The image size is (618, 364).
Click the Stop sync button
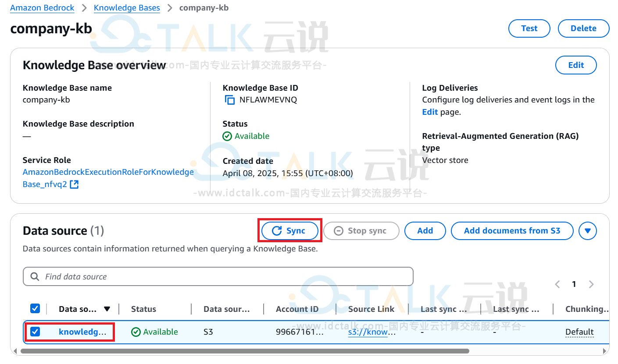click(x=361, y=231)
